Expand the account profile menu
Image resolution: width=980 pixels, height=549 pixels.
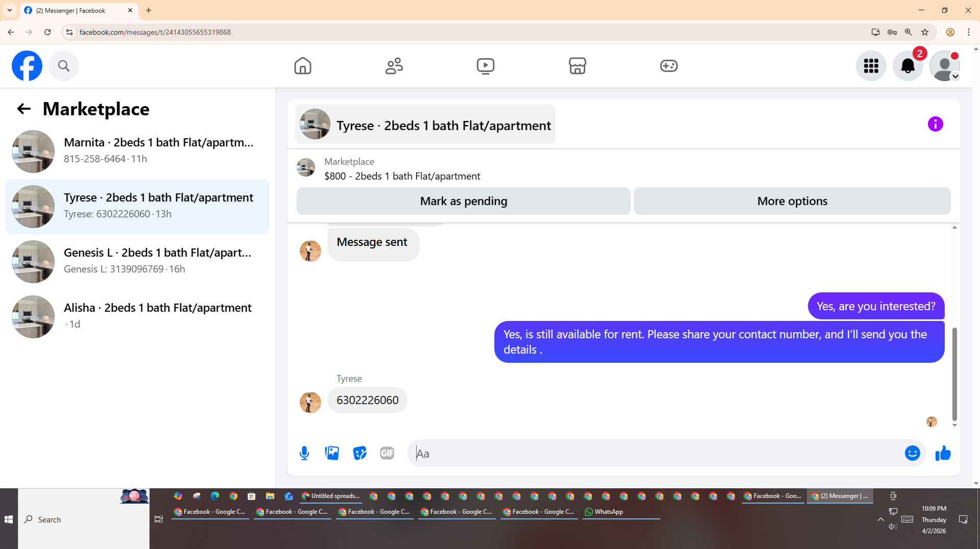(945, 66)
